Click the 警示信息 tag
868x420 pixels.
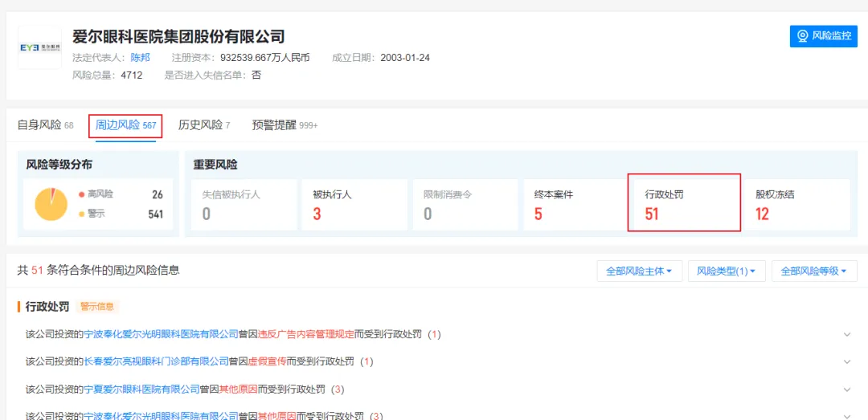(97, 306)
